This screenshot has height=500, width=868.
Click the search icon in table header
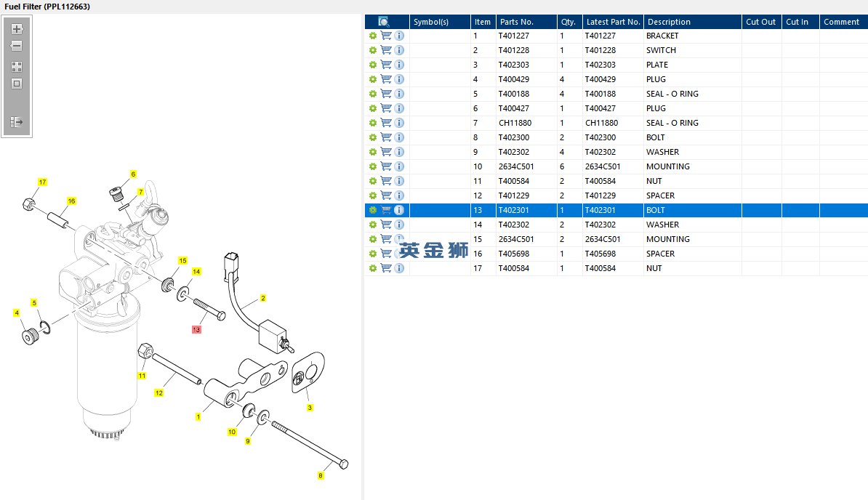click(384, 22)
